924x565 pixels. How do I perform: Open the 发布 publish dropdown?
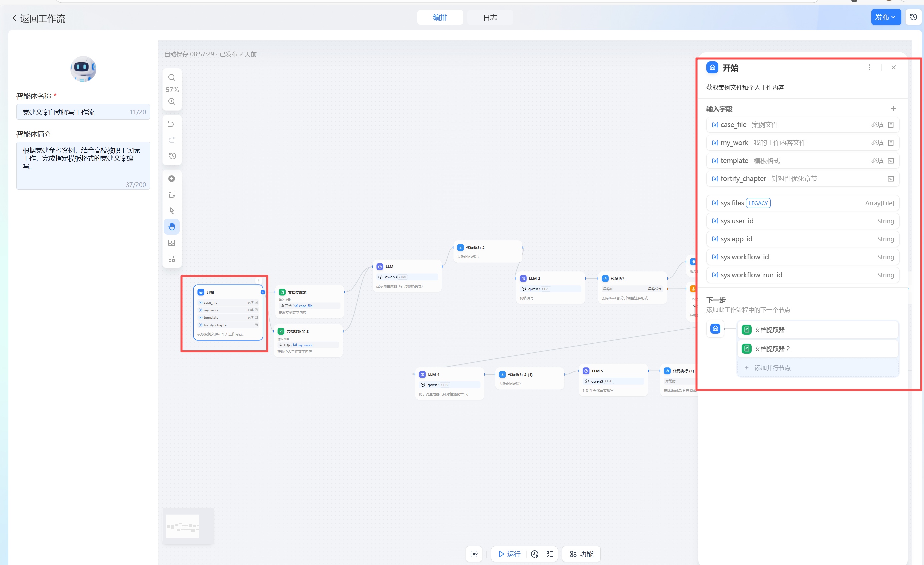pos(885,17)
